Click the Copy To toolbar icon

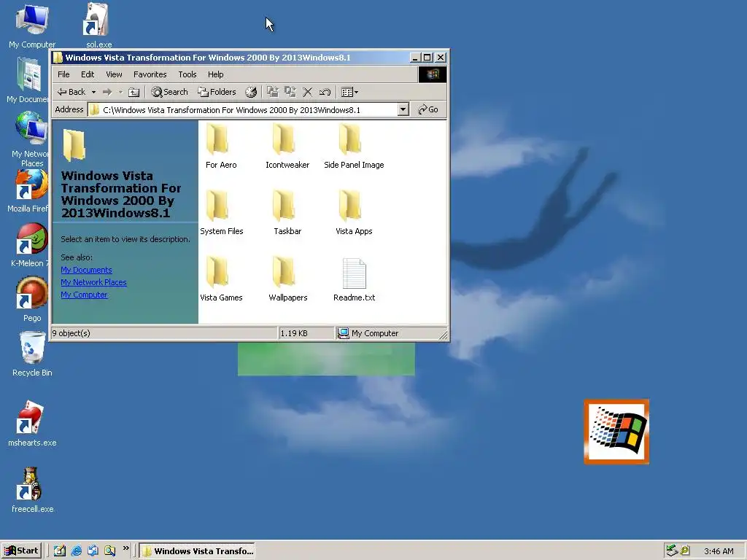(290, 92)
